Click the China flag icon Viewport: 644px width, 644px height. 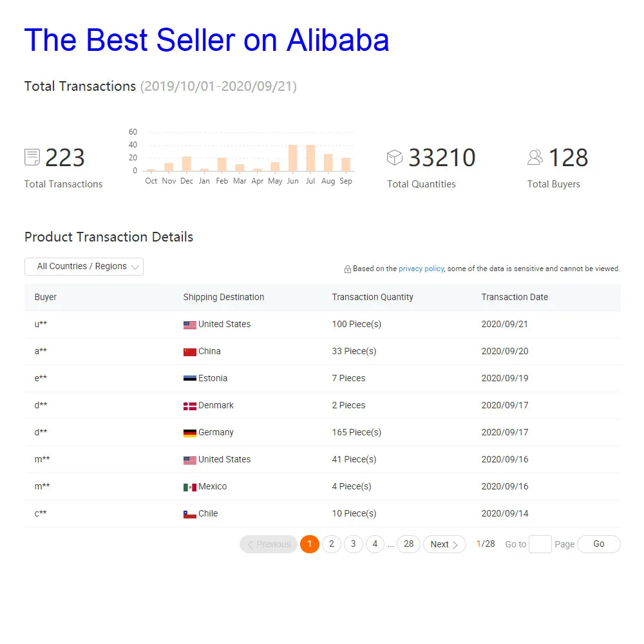pos(189,352)
